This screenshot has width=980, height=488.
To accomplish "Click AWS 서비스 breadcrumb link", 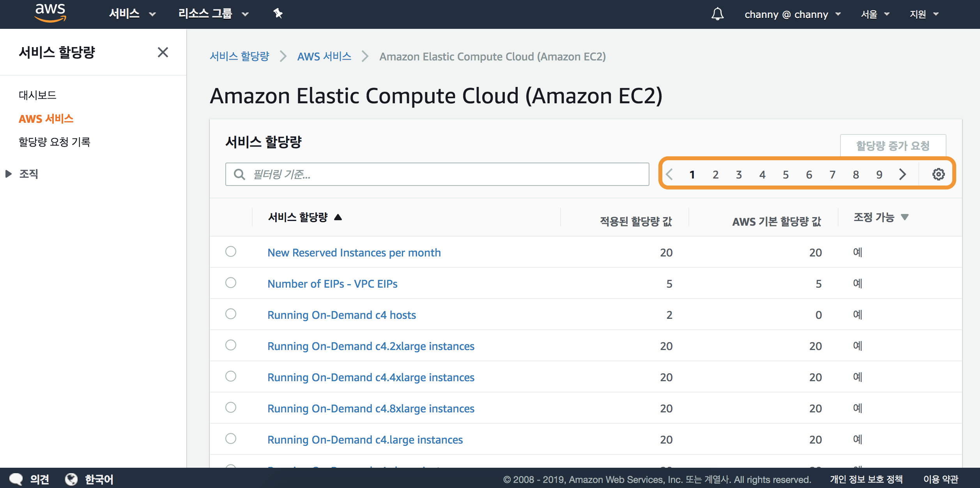I will 324,57.
